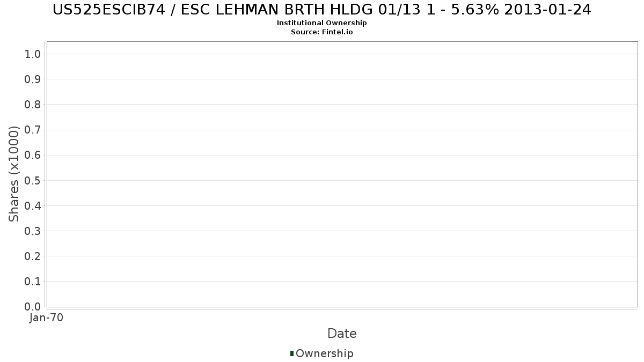Screen dimensions: 644x362
Task: Click the 0.7 y-axis tick label
Action: click(x=33, y=130)
